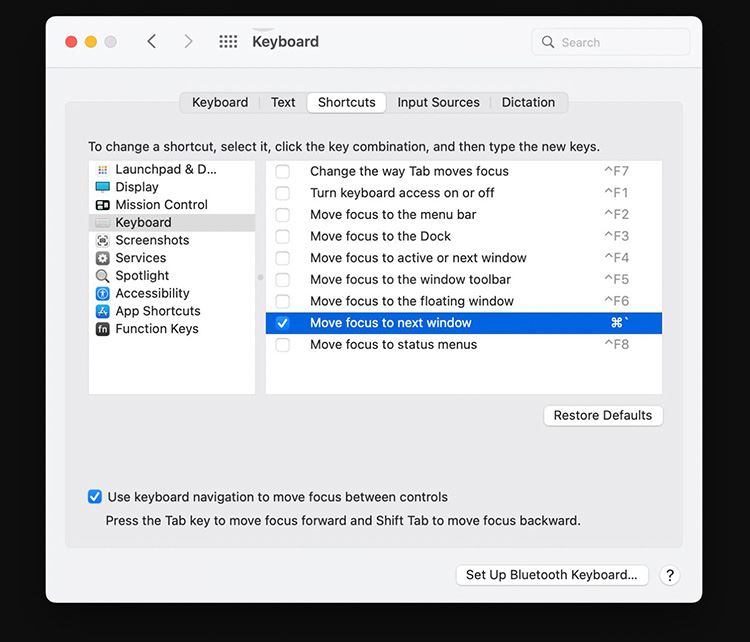Open help with the question mark button
This screenshot has height=642, width=750.
pos(670,575)
